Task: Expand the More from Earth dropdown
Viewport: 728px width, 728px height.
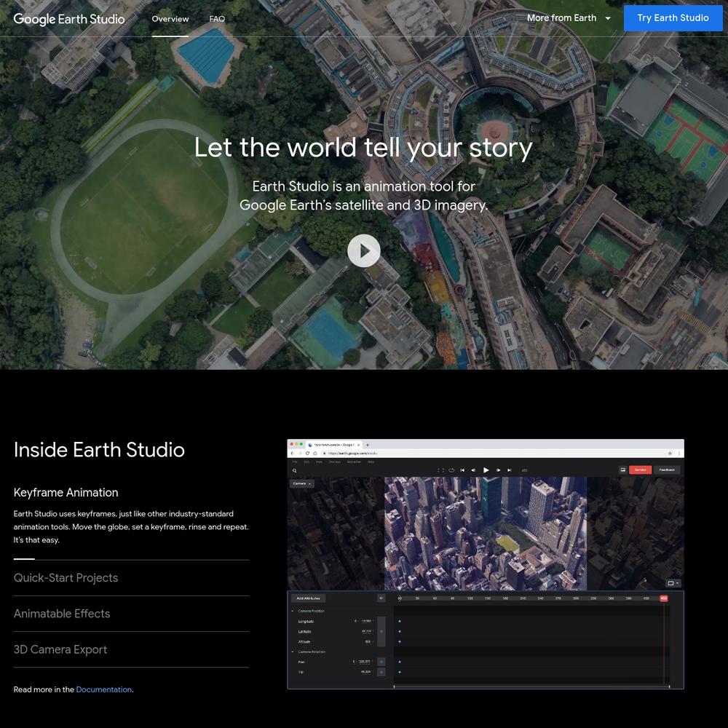Action: point(569,18)
